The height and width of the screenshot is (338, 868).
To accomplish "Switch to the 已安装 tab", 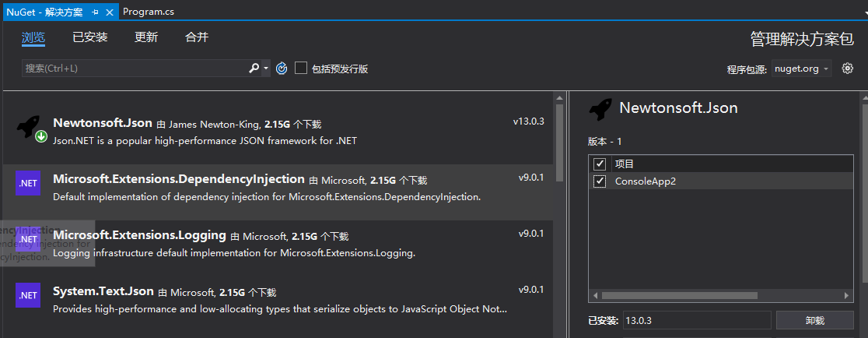I will [x=89, y=37].
